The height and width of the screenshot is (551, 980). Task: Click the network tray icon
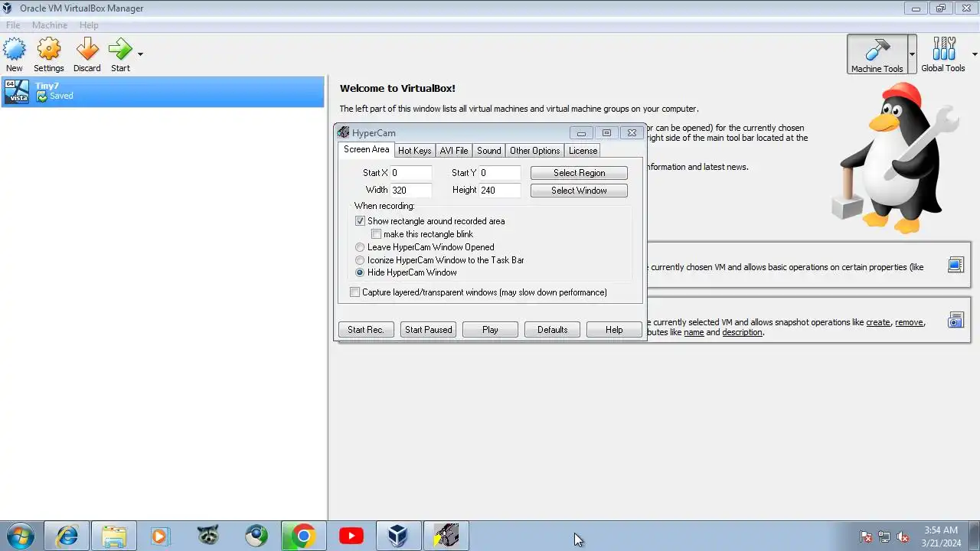click(884, 537)
